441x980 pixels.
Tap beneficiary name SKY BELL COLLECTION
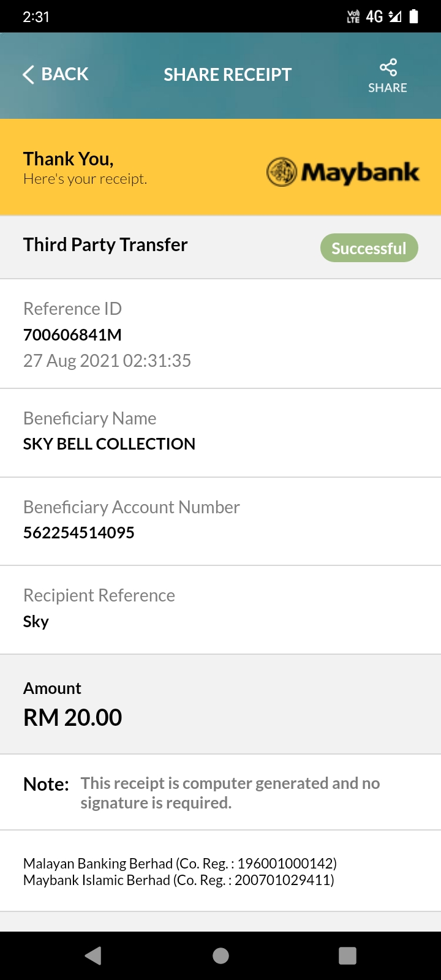tap(109, 444)
